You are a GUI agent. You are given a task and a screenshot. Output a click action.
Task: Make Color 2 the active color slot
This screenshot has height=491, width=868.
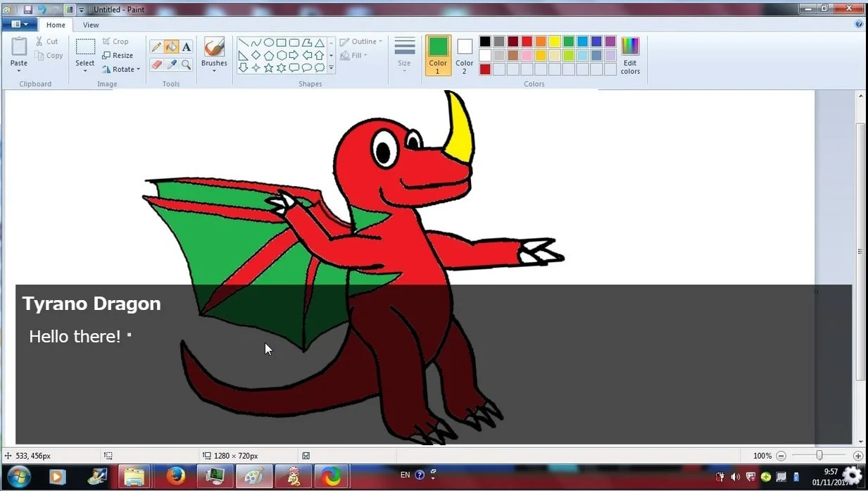coord(465,55)
